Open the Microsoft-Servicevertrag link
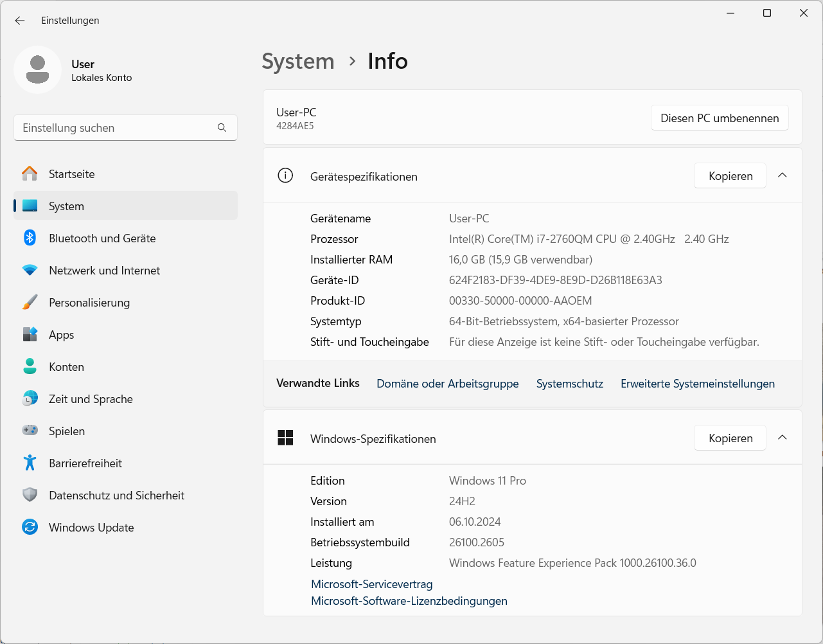823x644 pixels. pyautogui.click(x=372, y=584)
